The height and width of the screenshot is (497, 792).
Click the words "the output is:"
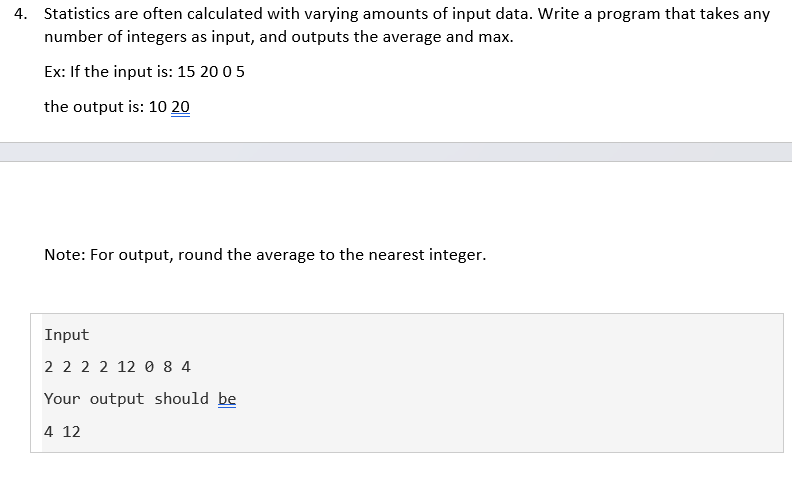pos(94,107)
